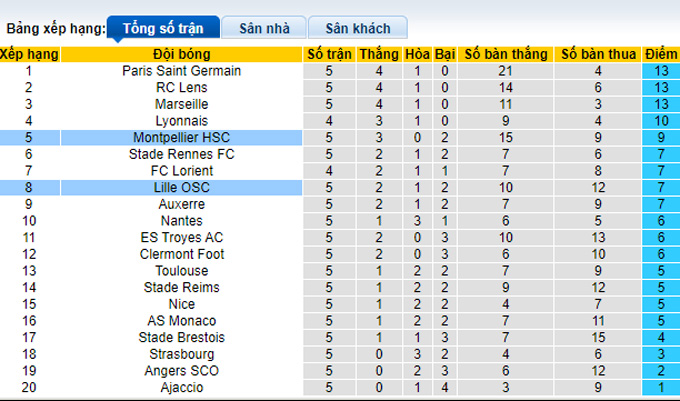The height and width of the screenshot is (401, 680).
Task: Click Paris Saint Germain team name
Action: pyautogui.click(x=182, y=71)
